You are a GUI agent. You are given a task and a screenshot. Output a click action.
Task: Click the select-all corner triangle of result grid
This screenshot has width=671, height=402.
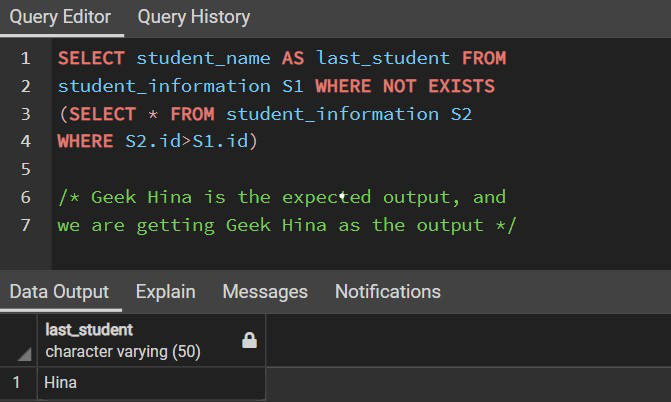click(23, 355)
